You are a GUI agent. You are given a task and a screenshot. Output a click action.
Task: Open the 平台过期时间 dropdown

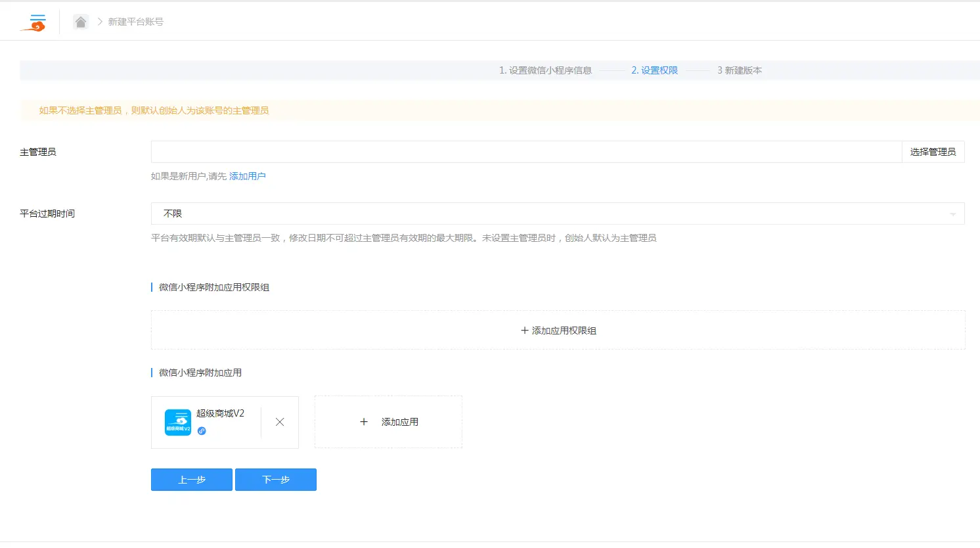tap(558, 214)
